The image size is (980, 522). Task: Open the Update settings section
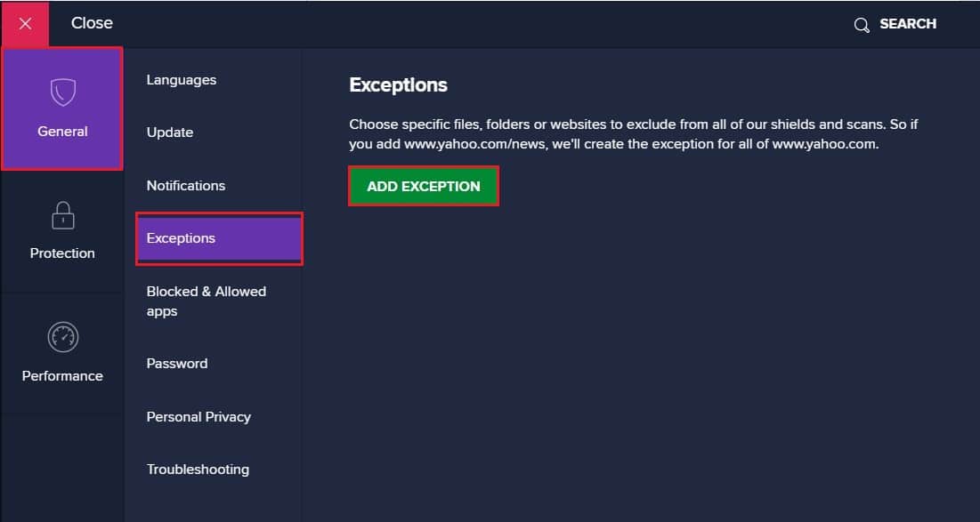[170, 133]
